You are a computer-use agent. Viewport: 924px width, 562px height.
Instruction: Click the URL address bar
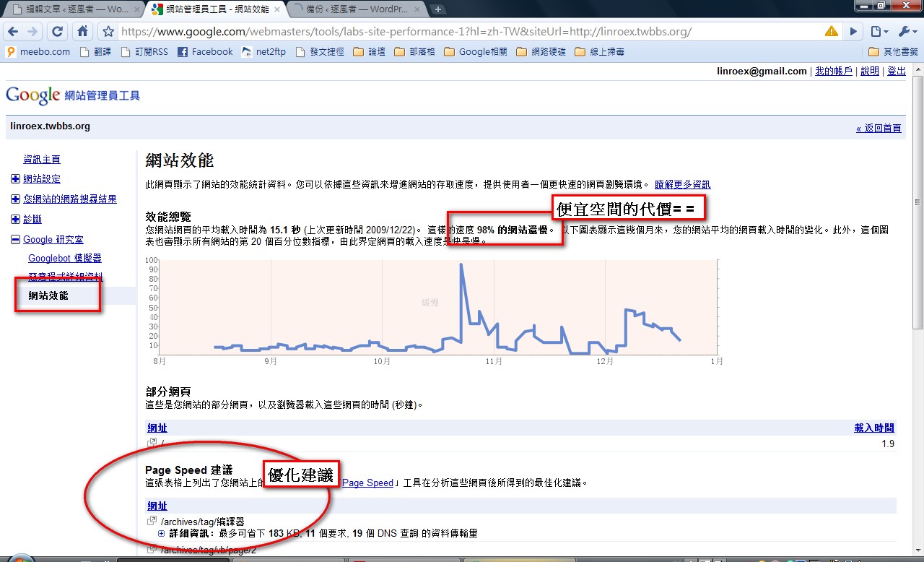[x=469, y=32]
